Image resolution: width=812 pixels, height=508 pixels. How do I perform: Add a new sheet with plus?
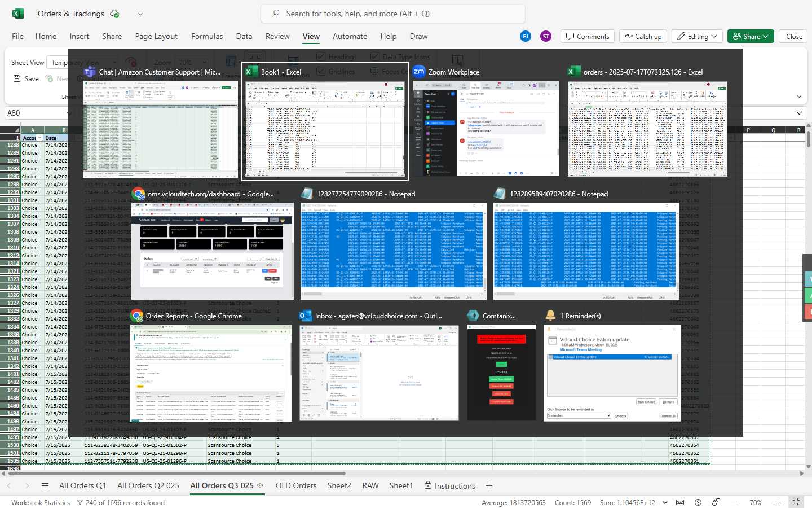tap(489, 485)
